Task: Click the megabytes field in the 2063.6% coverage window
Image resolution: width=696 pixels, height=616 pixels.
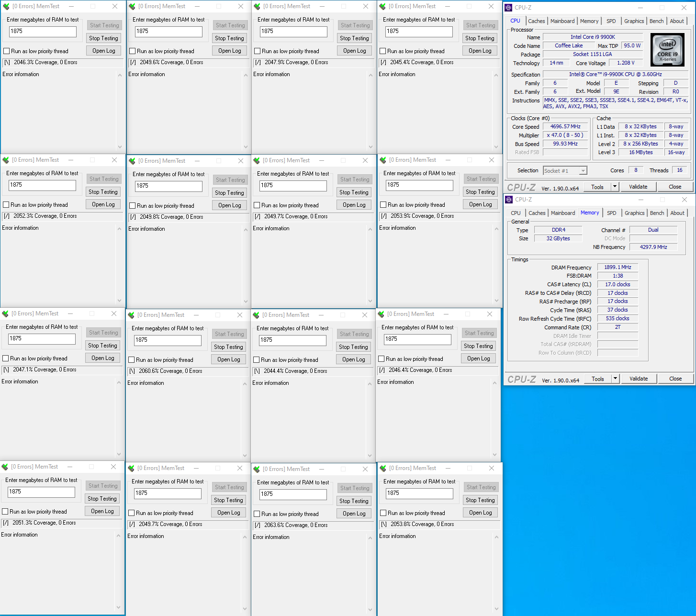Action: point(293,494)
